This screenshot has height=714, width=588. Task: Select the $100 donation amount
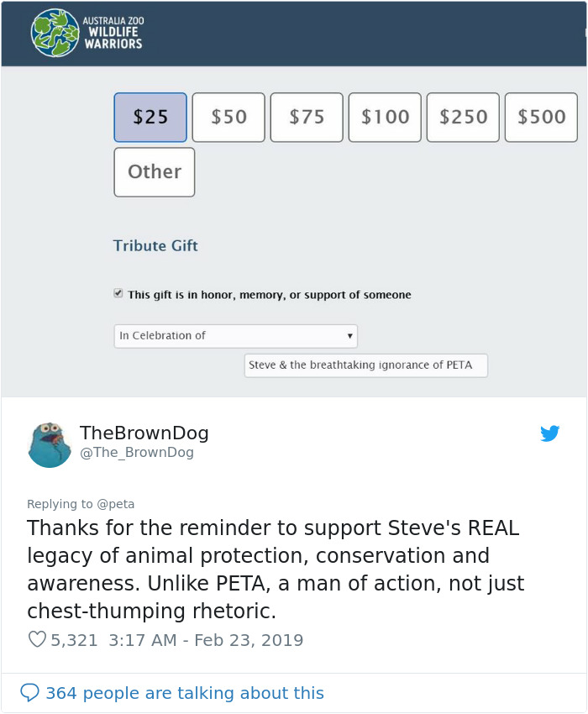tap(384, 117)
